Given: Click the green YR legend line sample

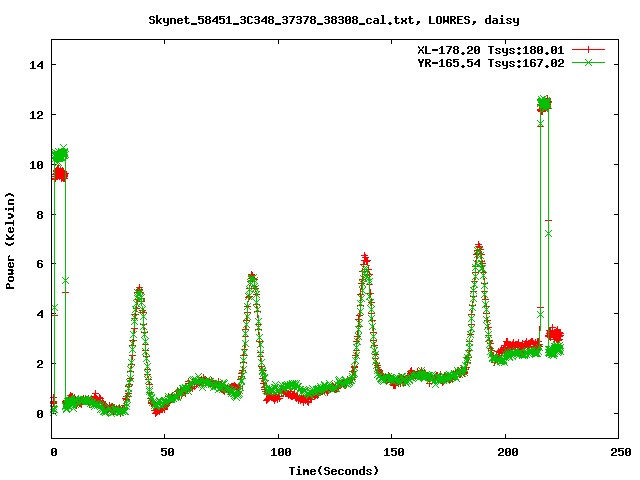Looking at the screenshot, I should tap(588, 62).
